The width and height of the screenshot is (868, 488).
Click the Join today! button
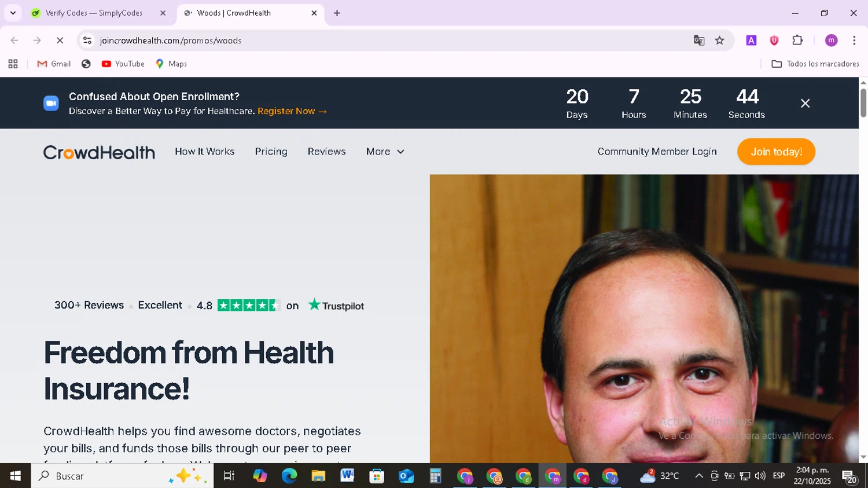pos(776,152)
